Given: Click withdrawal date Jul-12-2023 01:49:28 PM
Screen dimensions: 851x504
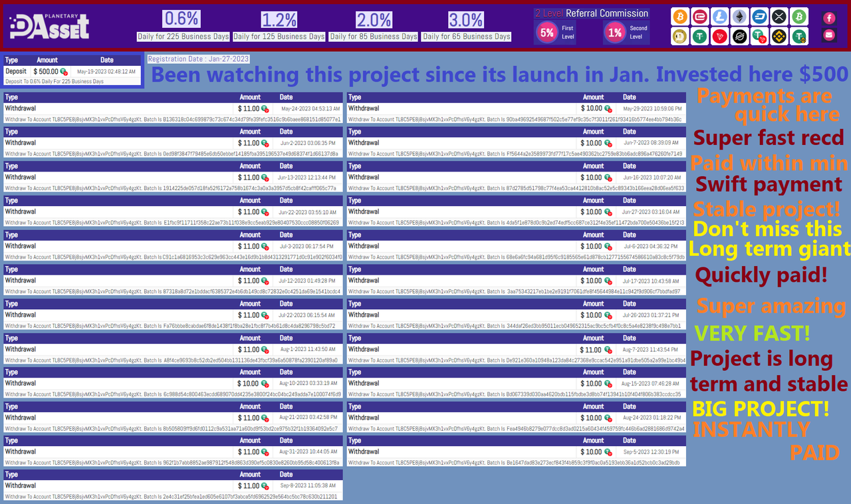Looking at the screenshot, I should click(x=308, y=281).
